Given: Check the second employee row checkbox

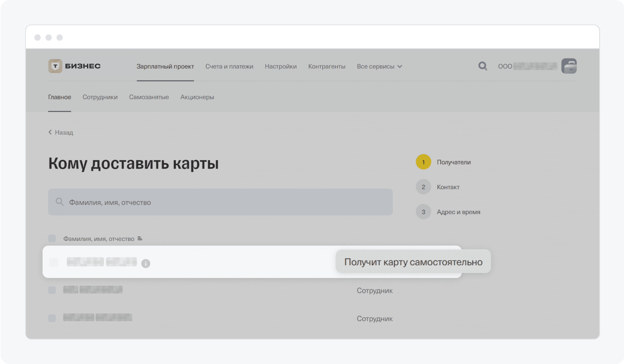Looking at the screenshot, I should pos(52,290).
